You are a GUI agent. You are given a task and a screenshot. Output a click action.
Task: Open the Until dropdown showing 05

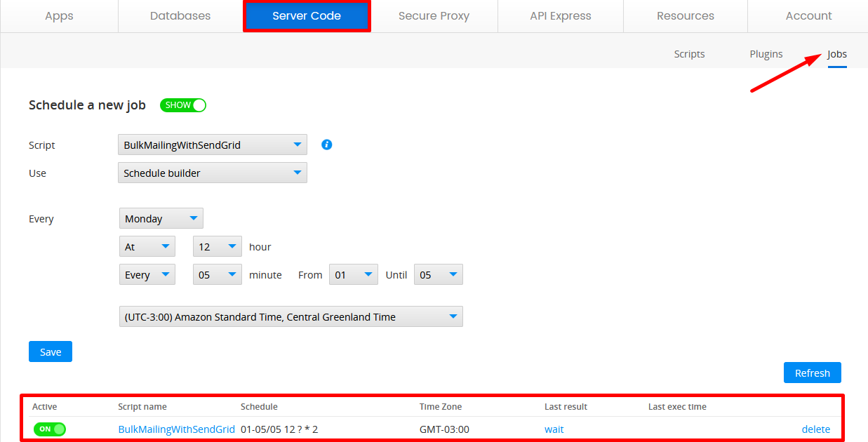tap(439, 274)
